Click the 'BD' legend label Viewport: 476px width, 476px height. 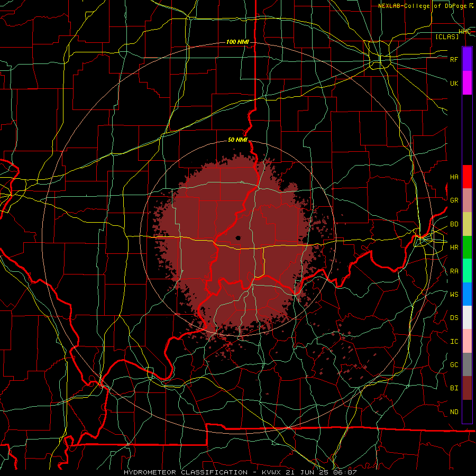[454, 224]
